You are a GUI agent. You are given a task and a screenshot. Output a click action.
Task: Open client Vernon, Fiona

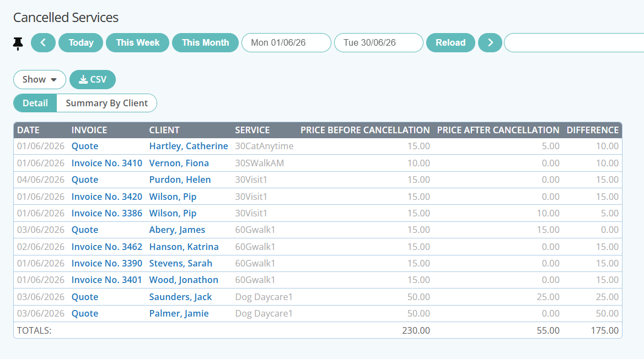(x=179, y=163)
